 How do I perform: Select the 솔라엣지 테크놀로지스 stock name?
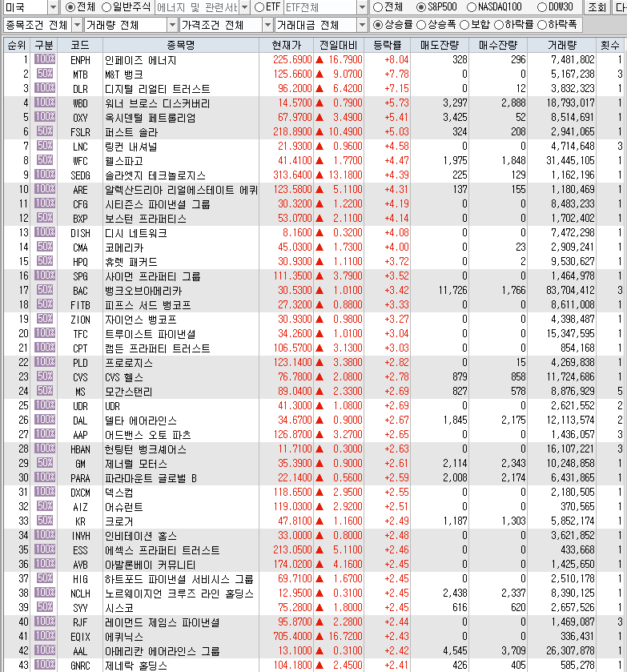point(155,175)
